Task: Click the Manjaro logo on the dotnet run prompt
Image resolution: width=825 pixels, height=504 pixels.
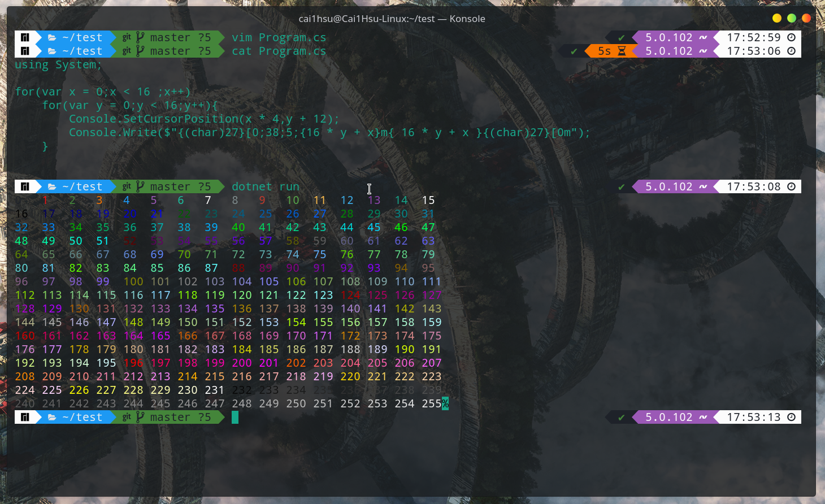Action: point(25,186)
